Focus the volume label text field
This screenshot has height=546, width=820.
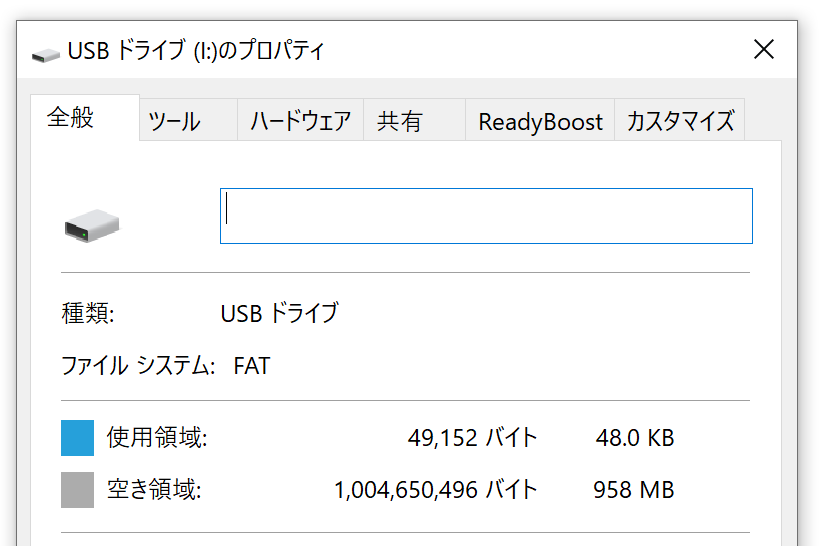pos(486,216)
